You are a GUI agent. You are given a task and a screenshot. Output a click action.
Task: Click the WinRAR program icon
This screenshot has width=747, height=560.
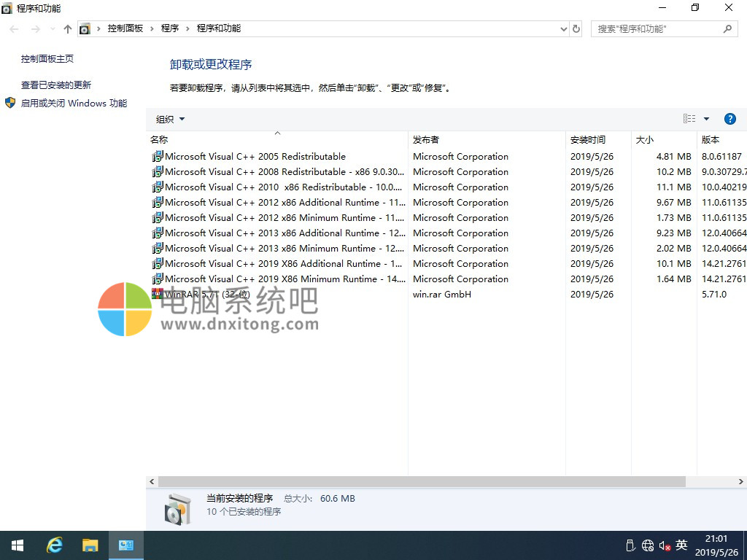click(158, 293)
